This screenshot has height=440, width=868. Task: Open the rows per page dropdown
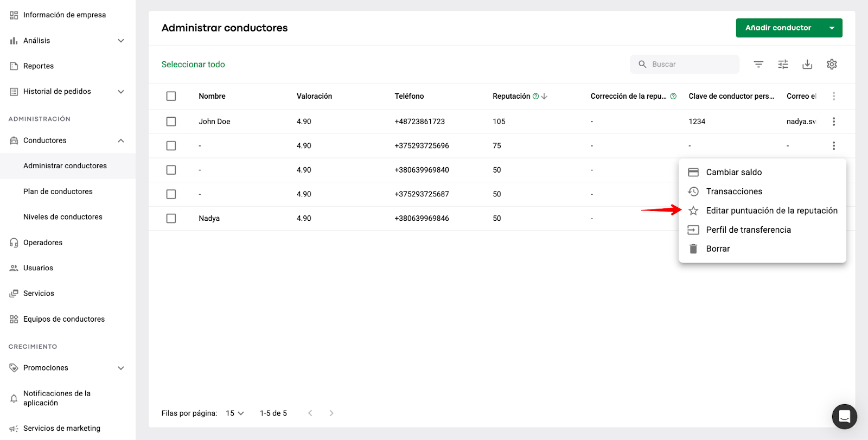pyautogui.click(x=235, y=413)
